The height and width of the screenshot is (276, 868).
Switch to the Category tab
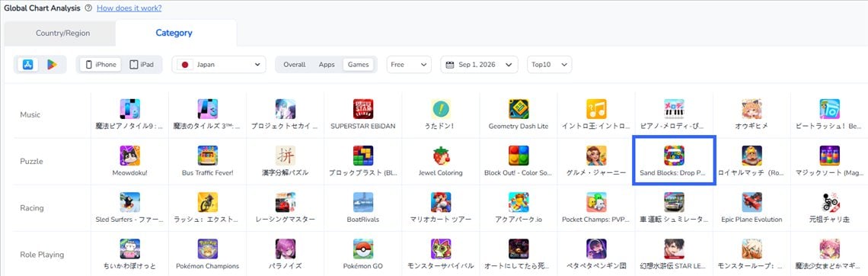pos(174,34)
